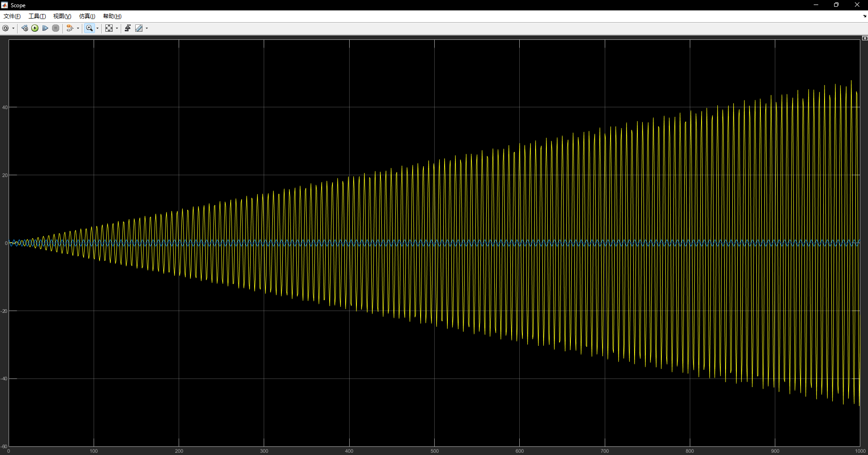This screenshot has height=455, width=868.
Task: Toggle the Triggers icon in toolbar
Action: (x=128, y=28)
